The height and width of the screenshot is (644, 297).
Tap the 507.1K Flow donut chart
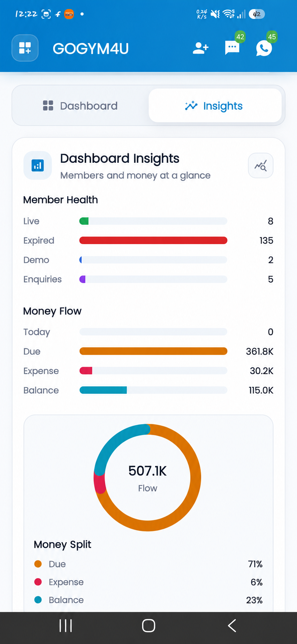tap(147, 478)
